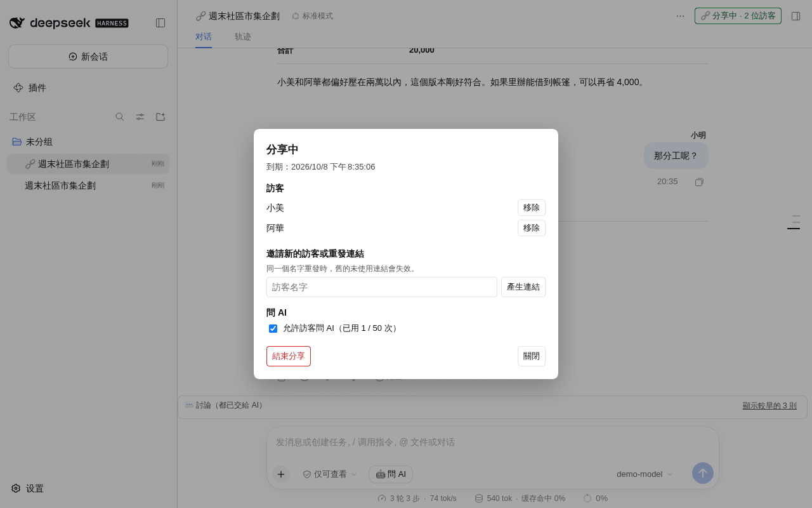Screen dimensions: 812x508
Task: Open the demo-model model selector
Action: click(645, 474)
